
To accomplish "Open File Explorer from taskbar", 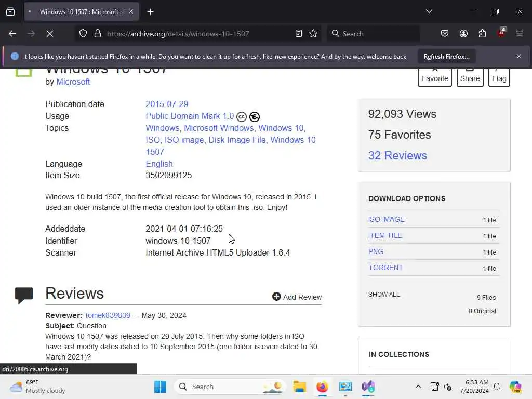I will pos(299,387).
